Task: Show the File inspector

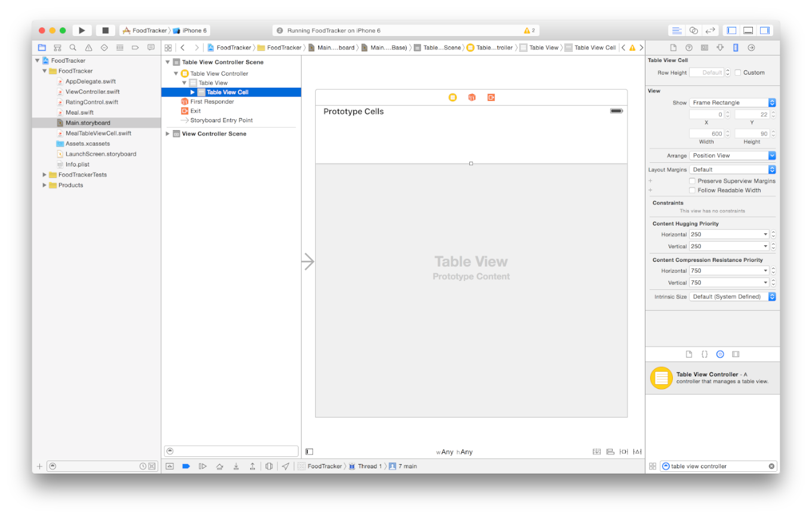Action: [x=673, y=47]
